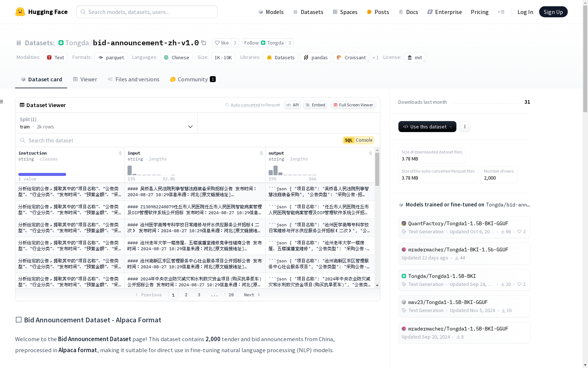The width and height of the screenshot is (588, 368).
Task: Select the Croissant library tag
Action: pos(351,57)
